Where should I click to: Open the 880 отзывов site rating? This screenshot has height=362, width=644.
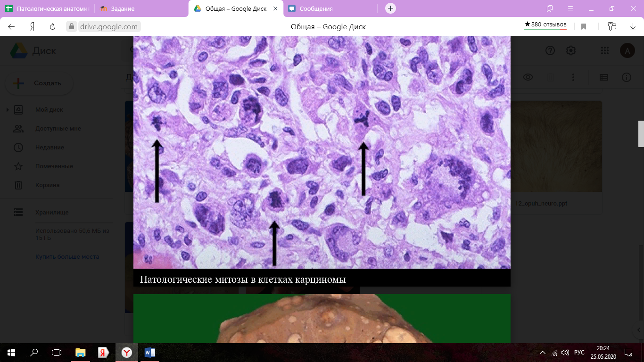(545, 25)
